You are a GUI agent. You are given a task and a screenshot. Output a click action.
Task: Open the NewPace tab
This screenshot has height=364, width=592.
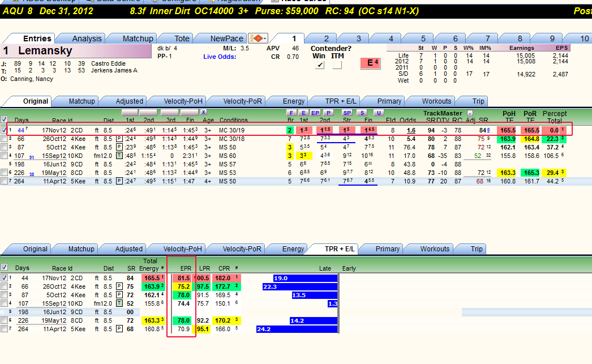(226, 38)
